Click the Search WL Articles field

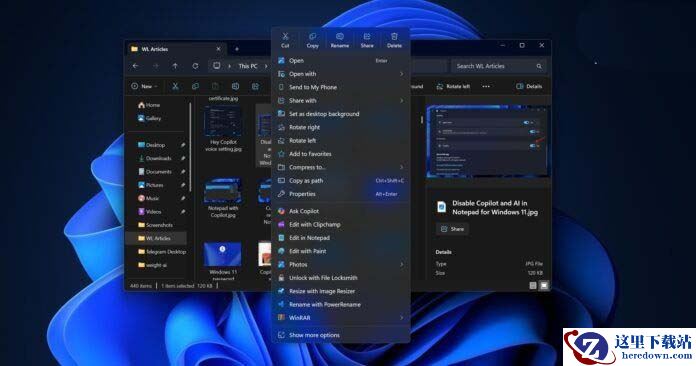(x=498, y=66)
